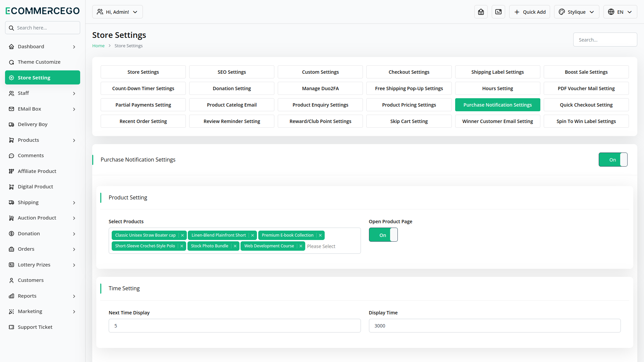Expand the Orders sidebar menu
Viewport: 644px width, 362px height.
43,249
